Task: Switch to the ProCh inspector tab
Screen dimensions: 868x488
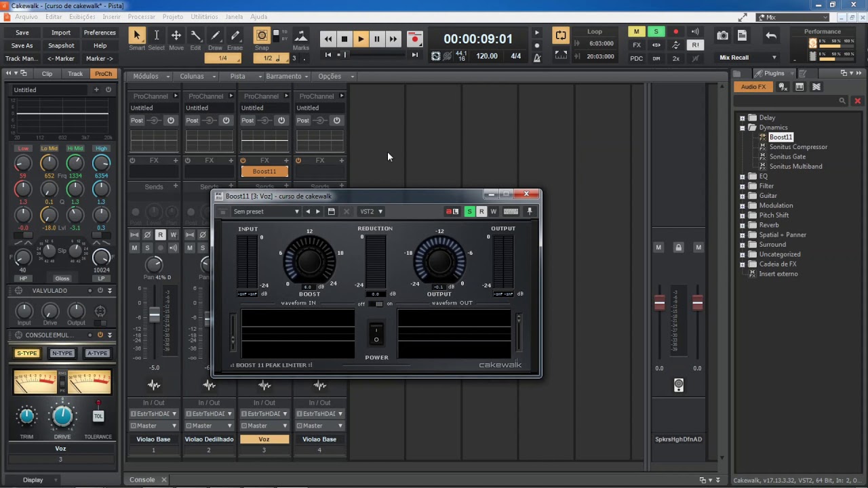Action: pos(104,73)
